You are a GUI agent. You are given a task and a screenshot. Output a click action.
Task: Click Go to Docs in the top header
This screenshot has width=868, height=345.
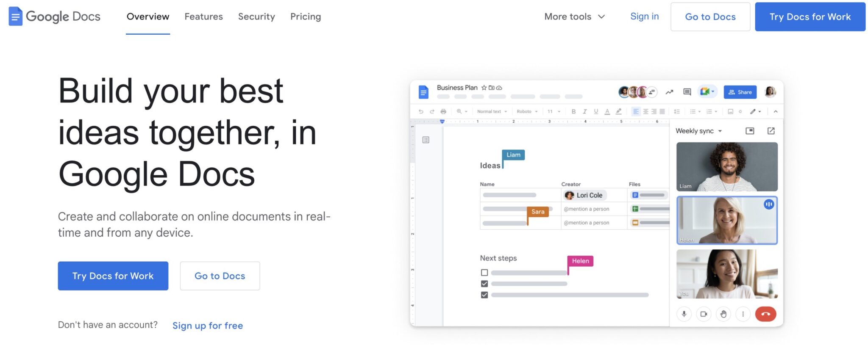pos(710,17)
